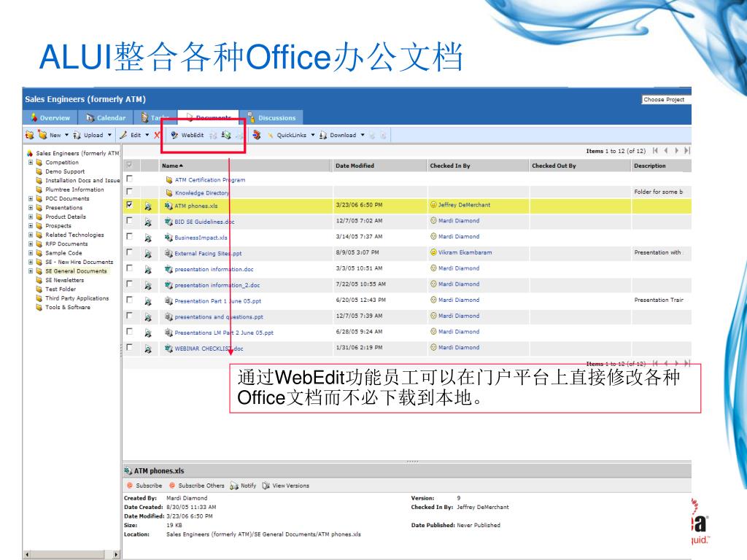Click the New folder icon in toolbar

[42, 135]
